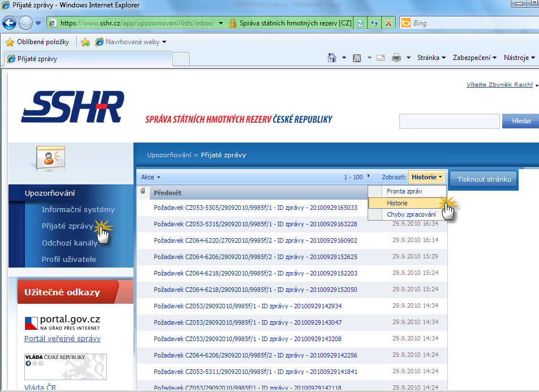Open message ID zprávy 20100929165033

256,208
